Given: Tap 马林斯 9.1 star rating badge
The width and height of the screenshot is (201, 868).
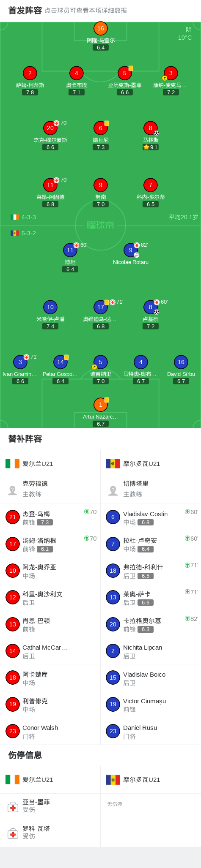Looking at the screenshot, I should coord(151,147).
